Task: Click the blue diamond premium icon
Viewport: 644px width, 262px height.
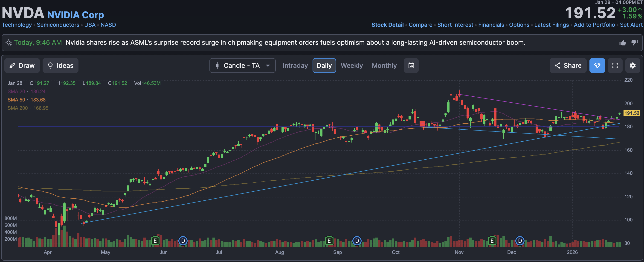Action: 597,66
